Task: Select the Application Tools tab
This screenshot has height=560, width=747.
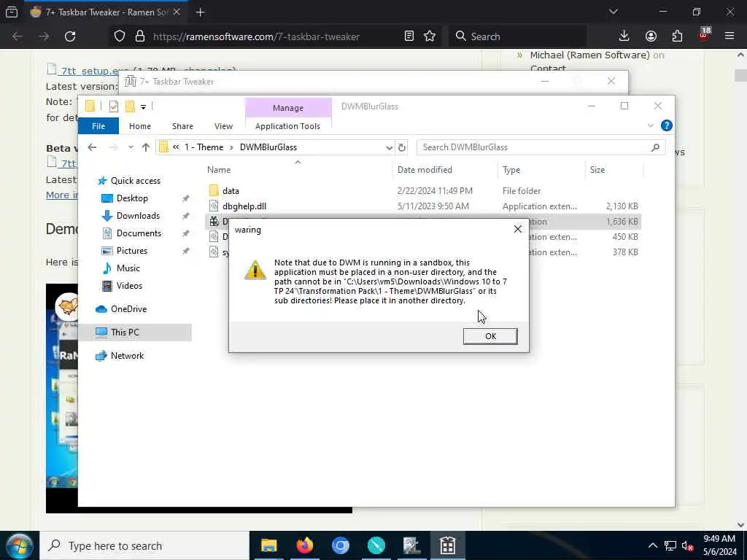Action: pyautogui.click(x=287, y=126)
